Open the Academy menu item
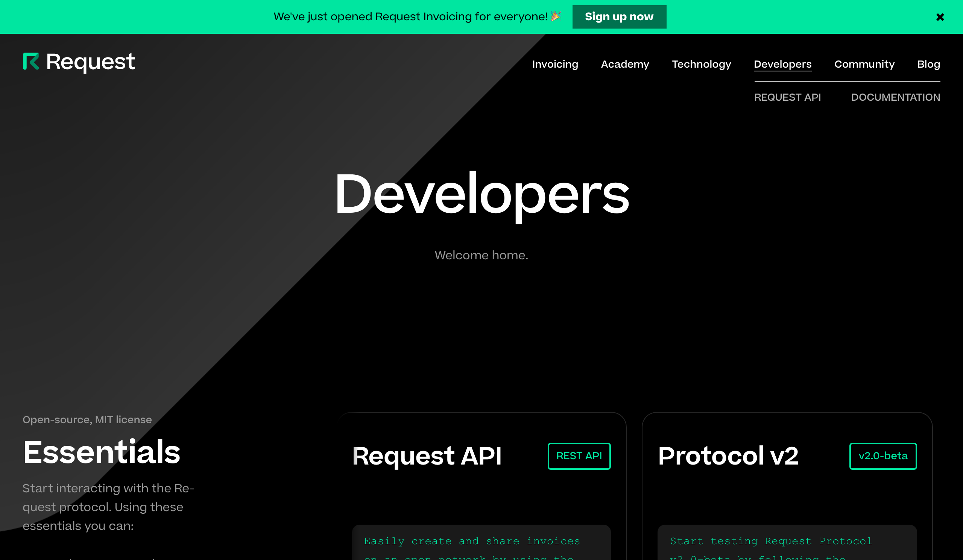This screenshot has height=560, width=963. click(x=625, y=64)
